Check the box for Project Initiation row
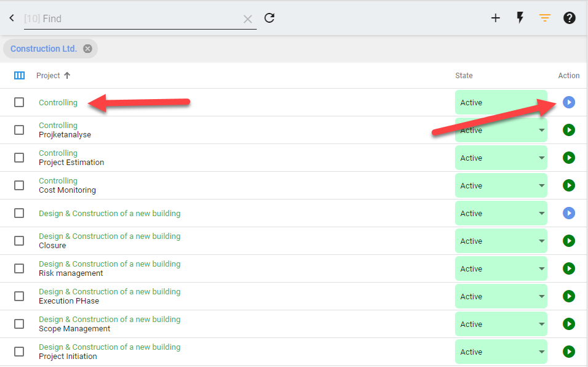The width and height of the screenshot is (588, 367). click(x=19, y=352)
